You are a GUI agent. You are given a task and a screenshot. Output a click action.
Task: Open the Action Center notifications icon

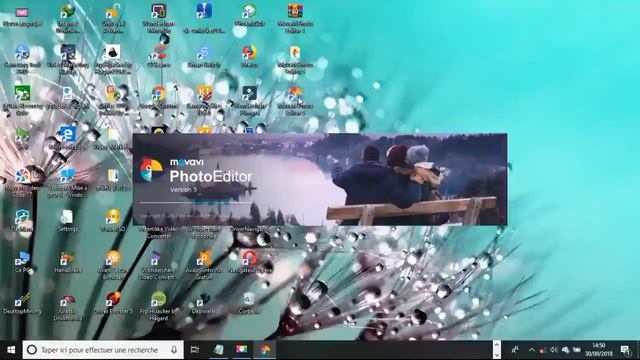pyautogui.click(x=625, y=350)
